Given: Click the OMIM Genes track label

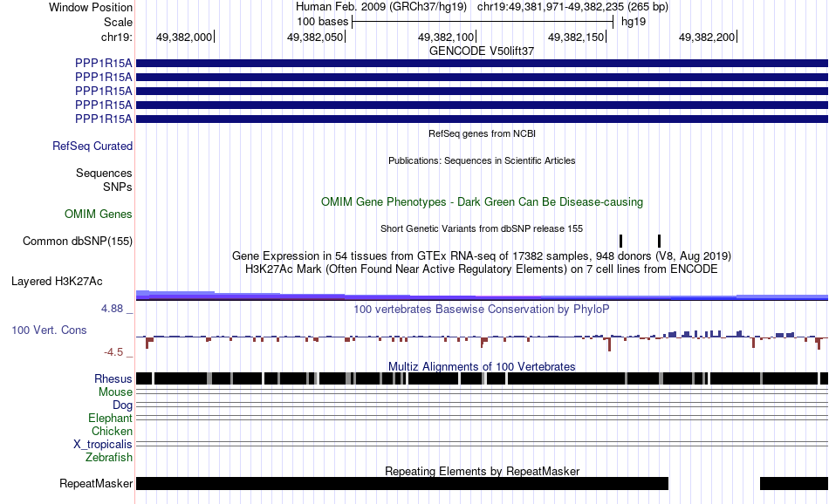Looking at the screenshot, I should point(99,214).
